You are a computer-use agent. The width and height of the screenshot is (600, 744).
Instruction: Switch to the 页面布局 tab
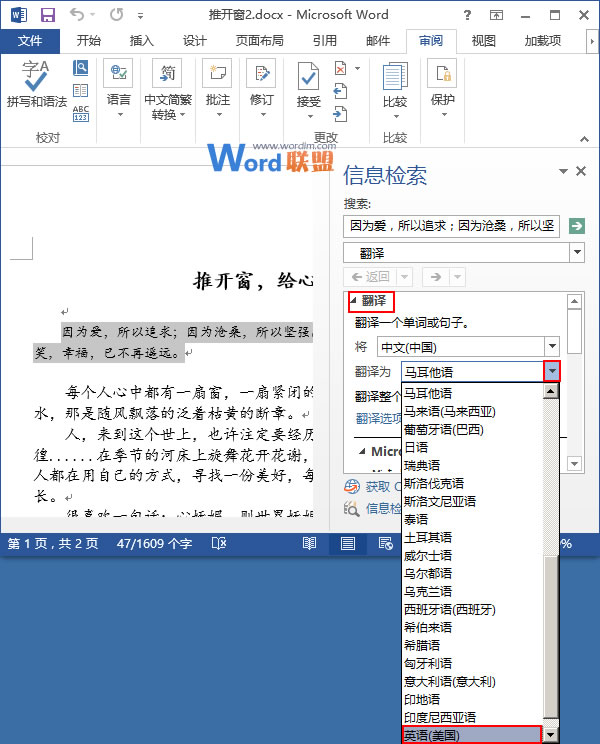pyautogui.click(x=259, y=41)
